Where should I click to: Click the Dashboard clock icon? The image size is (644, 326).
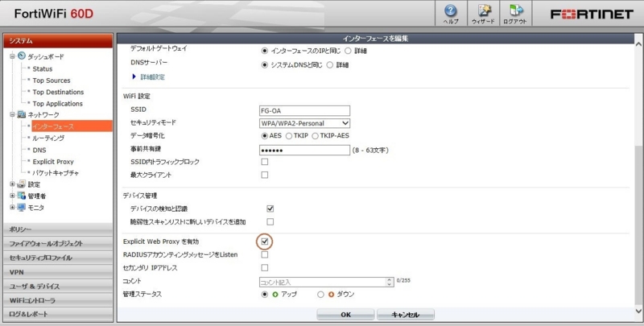[x=22, y=56]
